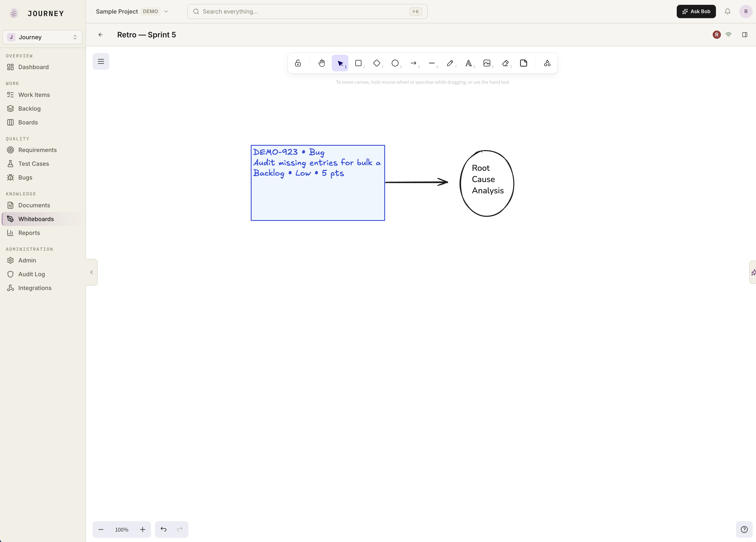Viewport: 756px width, 542px height.
Task: Pick the Text tool
Action: pyautogui.click(x=468, y=63)
